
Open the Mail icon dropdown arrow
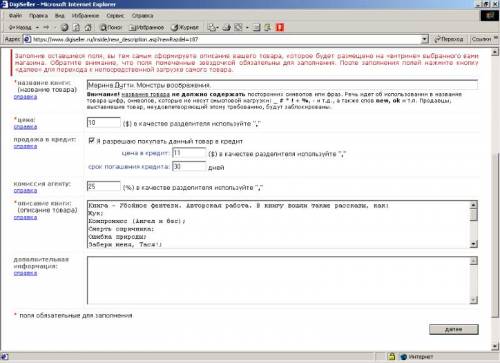click(217, 27)
